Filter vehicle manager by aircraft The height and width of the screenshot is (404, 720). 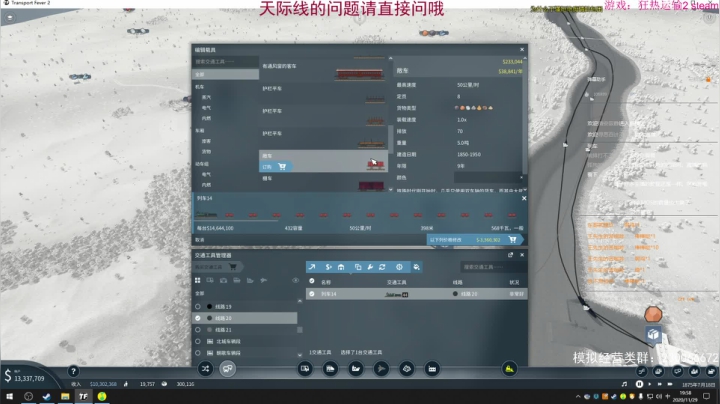[x=264, y=280]
